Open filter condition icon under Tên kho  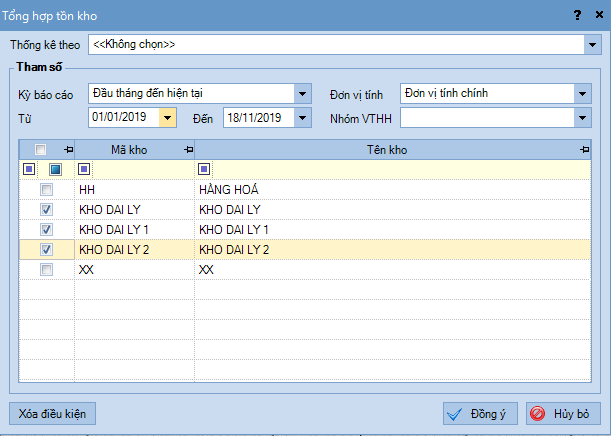coord(204,169)
